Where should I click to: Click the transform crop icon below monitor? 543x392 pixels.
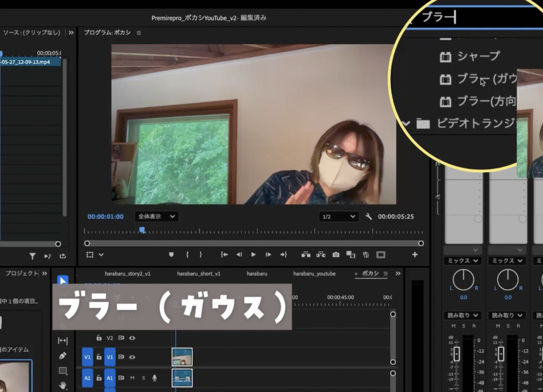pyautogui.click(x=90, y=255)
